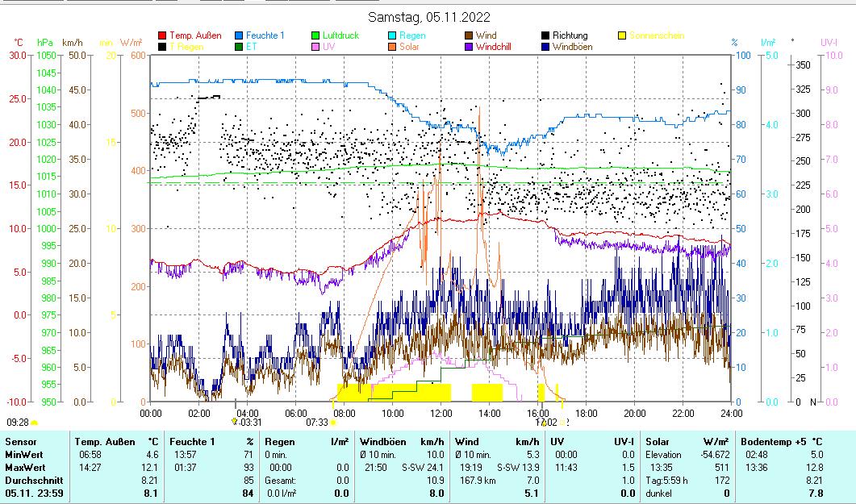Click the maximum temperature value 12.1
This screenshot has width=856, height=504.
149,468
